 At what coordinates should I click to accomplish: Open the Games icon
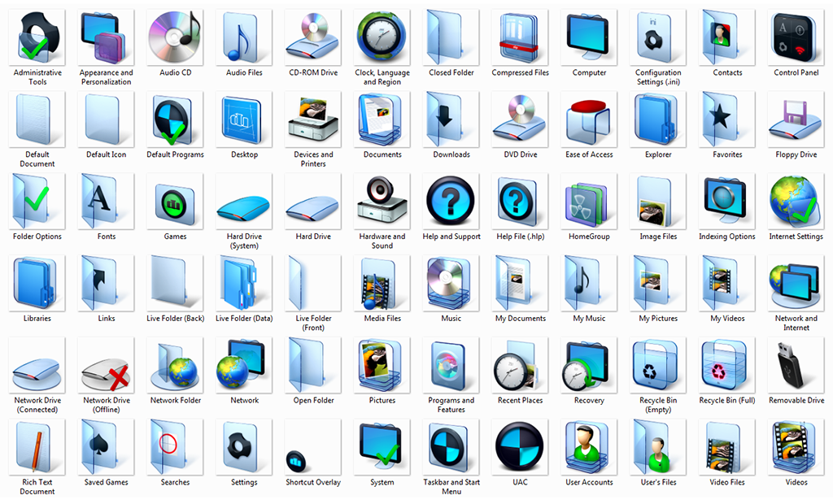pyautogui.click(x=175, y=202)
